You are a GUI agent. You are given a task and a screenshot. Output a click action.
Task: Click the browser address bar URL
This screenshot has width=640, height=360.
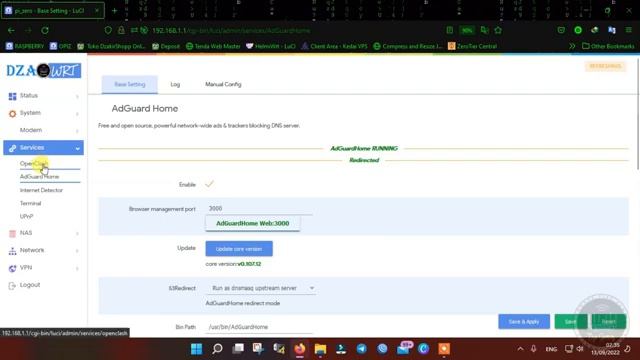coord(231,31)
